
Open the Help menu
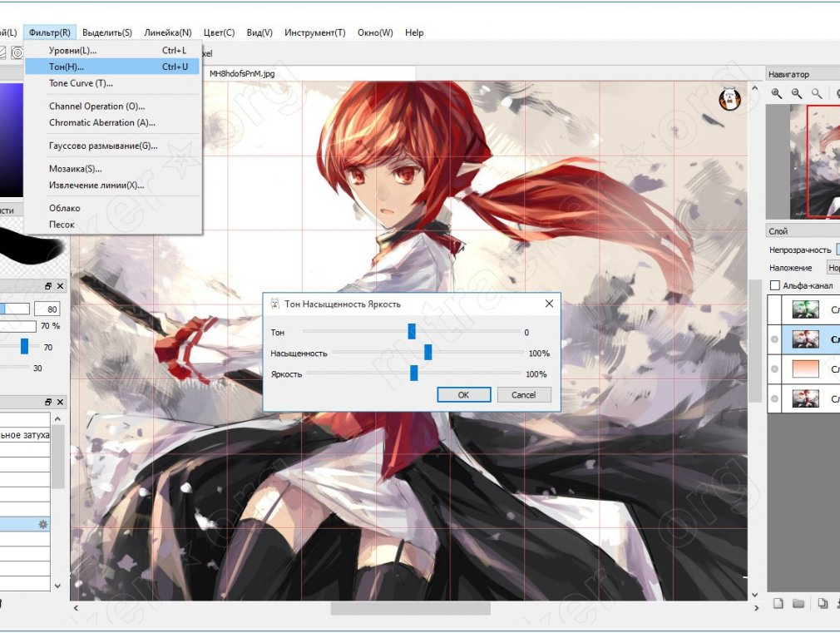point(414,32)
